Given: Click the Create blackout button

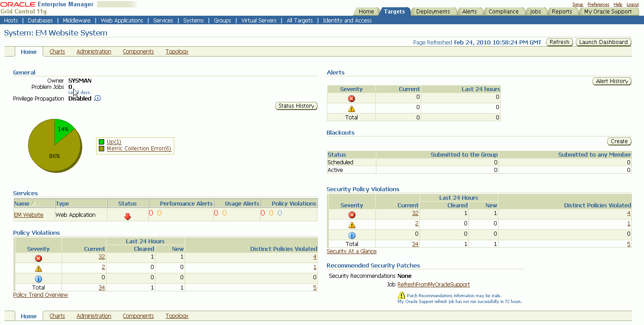Looking at the screenshot, I should 619,141.
